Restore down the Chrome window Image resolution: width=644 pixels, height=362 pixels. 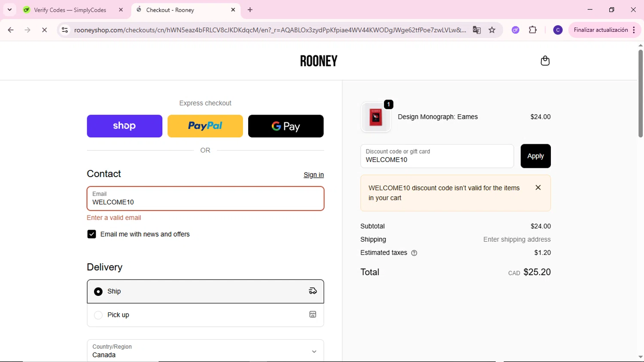coord(611,9)
